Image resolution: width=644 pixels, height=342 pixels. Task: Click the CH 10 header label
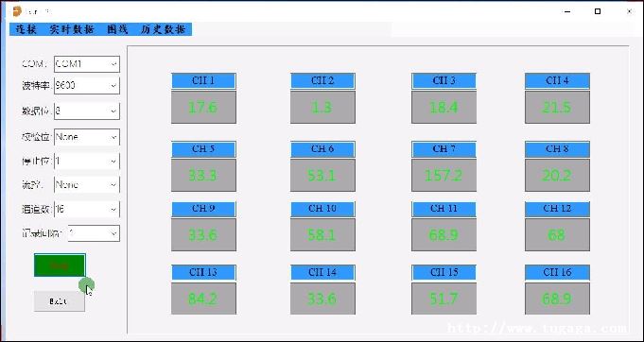click(x=322, y=209)
